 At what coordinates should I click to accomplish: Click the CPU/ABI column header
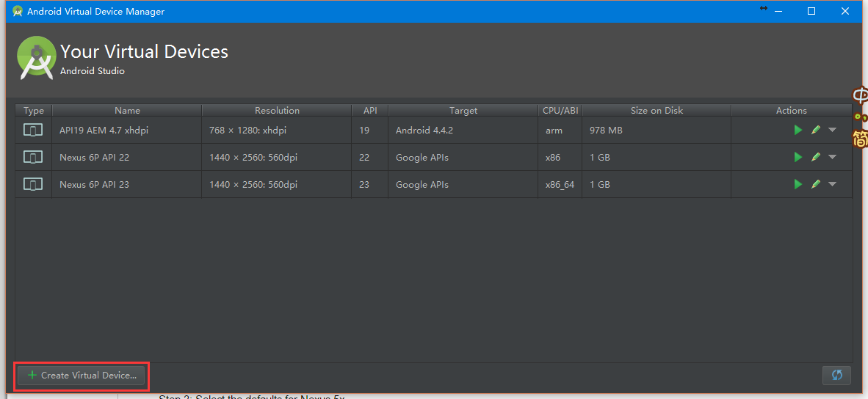(x=560, y=111)
